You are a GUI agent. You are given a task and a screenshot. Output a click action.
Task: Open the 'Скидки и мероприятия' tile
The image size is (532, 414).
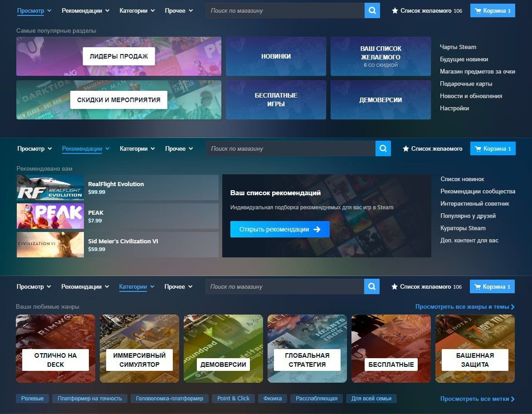coord(119,100)
